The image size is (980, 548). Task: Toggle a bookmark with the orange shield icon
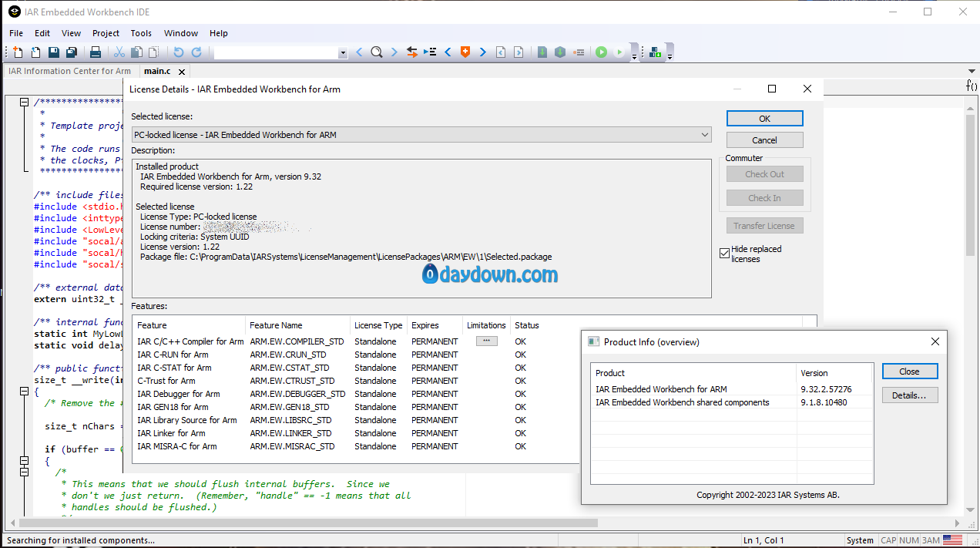point(465,52)
